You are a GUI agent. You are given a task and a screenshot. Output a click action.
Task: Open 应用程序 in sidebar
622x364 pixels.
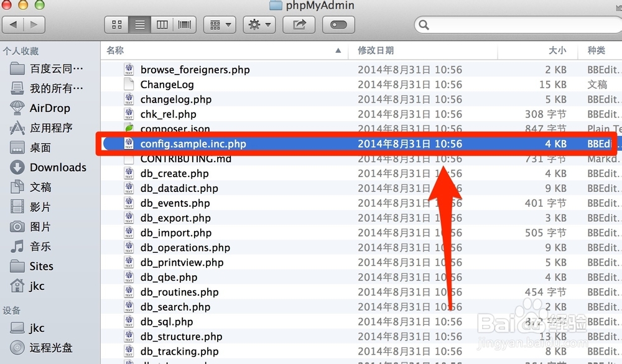pyautogui.click(x=41, y=127)
